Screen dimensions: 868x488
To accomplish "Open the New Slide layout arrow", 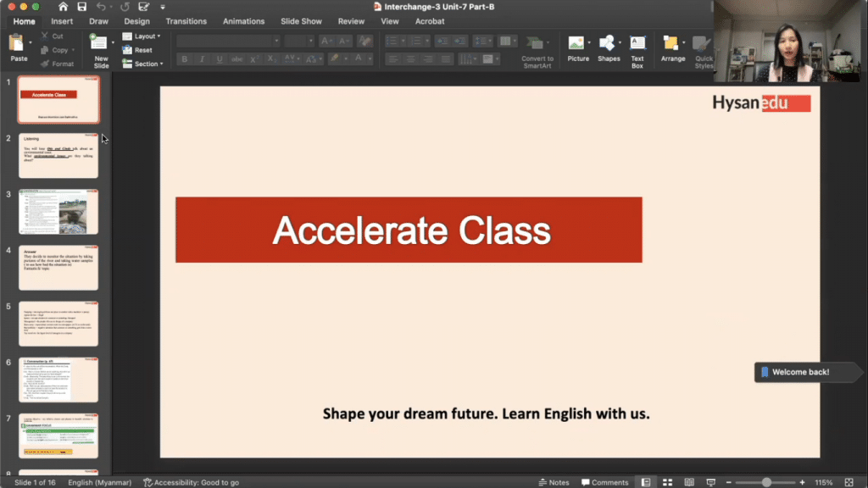I will coord(113,42).
